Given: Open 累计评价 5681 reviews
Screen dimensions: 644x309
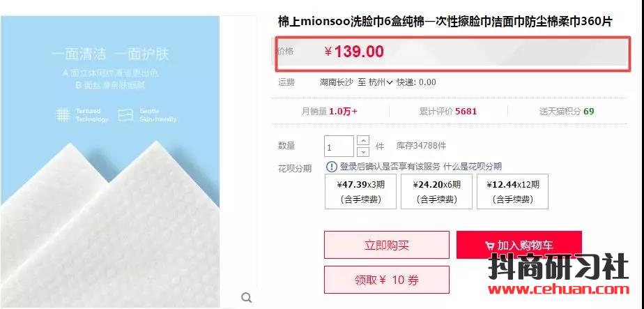Looking at the screenshot, I should pos(448,112).
